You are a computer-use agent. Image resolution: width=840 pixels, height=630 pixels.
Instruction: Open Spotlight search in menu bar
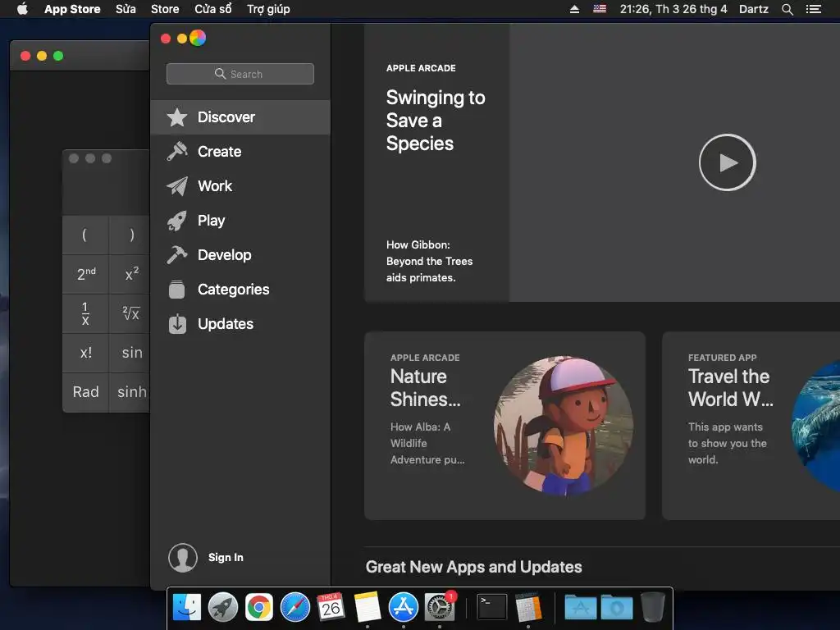[x=787, y=9]
